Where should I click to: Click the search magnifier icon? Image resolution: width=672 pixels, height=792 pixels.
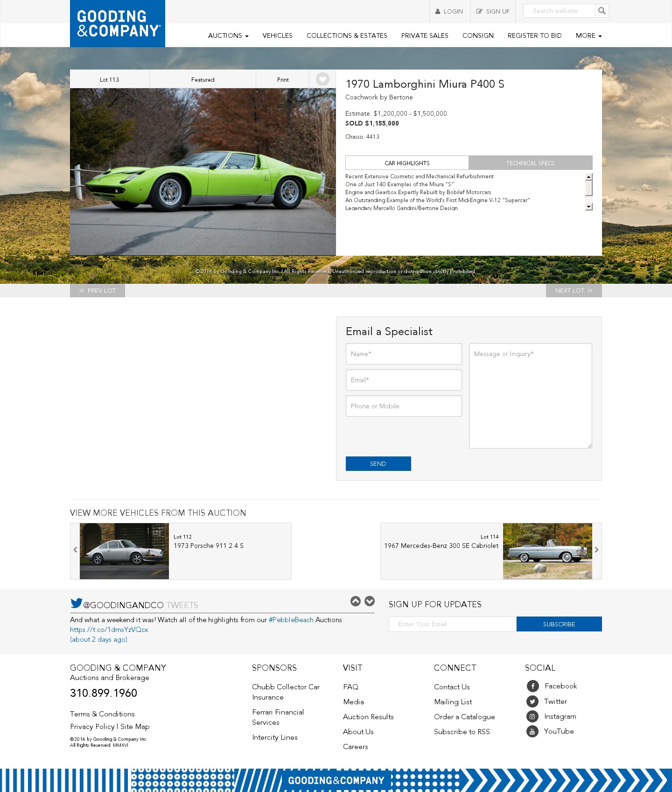pyautogui.click(x=602, y=11)
